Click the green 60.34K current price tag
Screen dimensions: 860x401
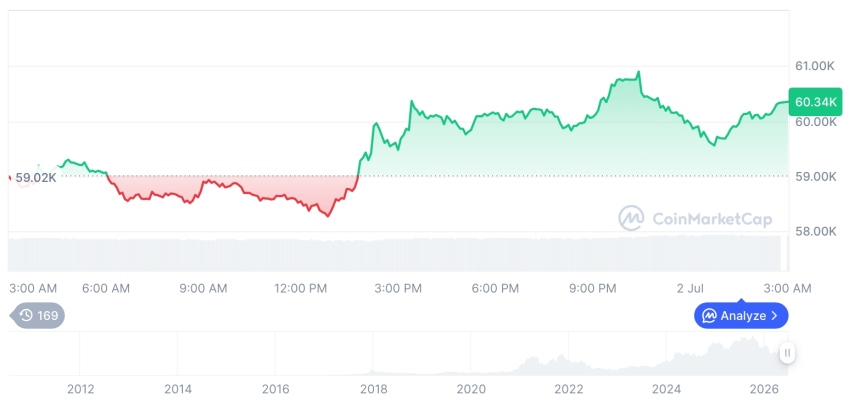(815, 101)
